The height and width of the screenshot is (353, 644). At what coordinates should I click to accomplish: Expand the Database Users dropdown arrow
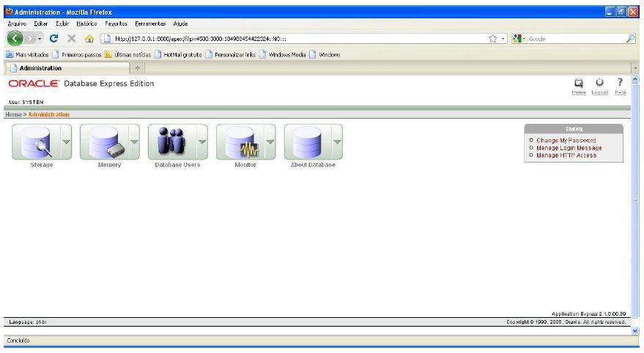(x=202, y=142)
